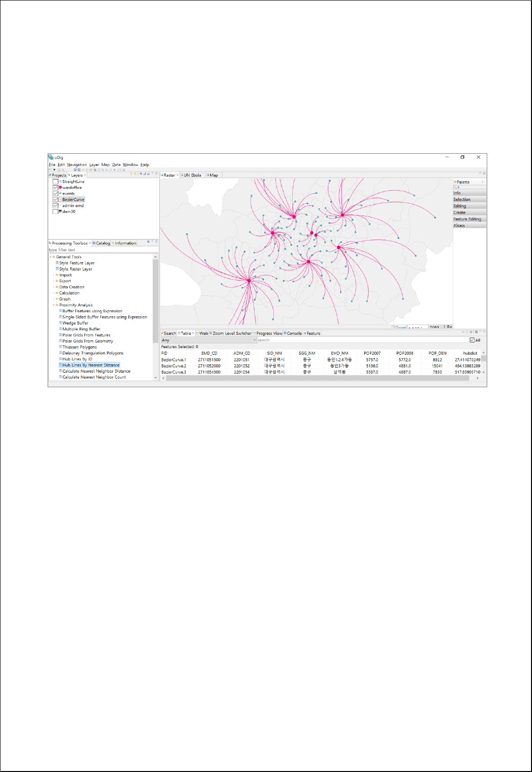Viewport: 532px width, 772px height.
Task: Select the BezierCurve.2 table row
Action: tap(321, 366)
